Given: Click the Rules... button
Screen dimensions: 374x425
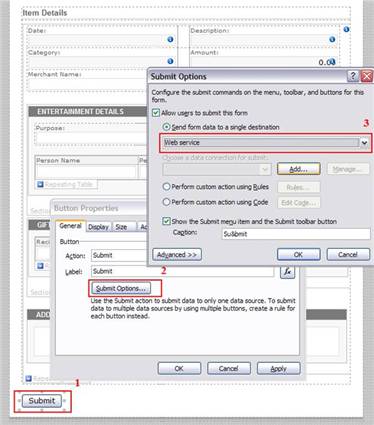Looking at the screenshot, I should 298,187.
